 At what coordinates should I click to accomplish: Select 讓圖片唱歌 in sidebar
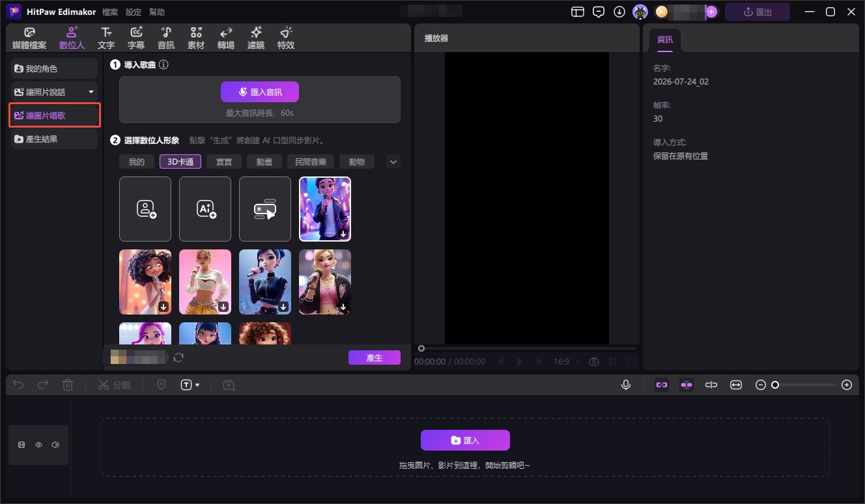coord(55,115)
